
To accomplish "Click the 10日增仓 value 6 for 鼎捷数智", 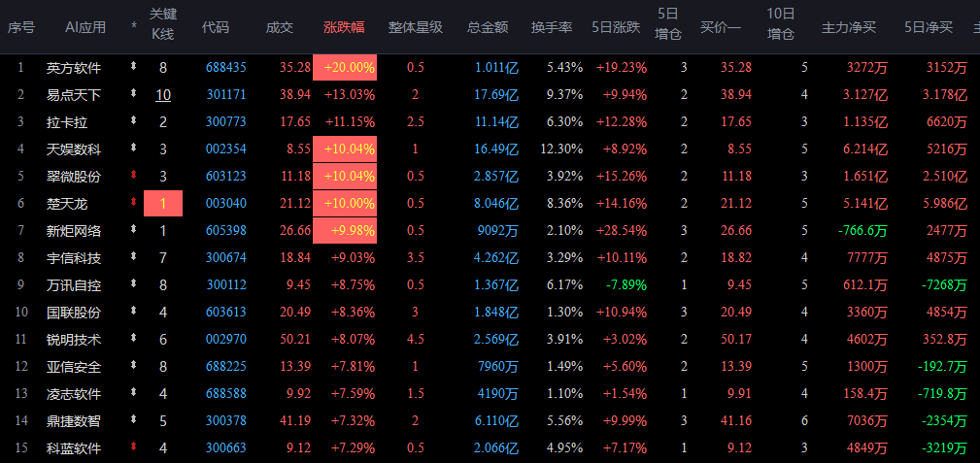I will (804, 420).
